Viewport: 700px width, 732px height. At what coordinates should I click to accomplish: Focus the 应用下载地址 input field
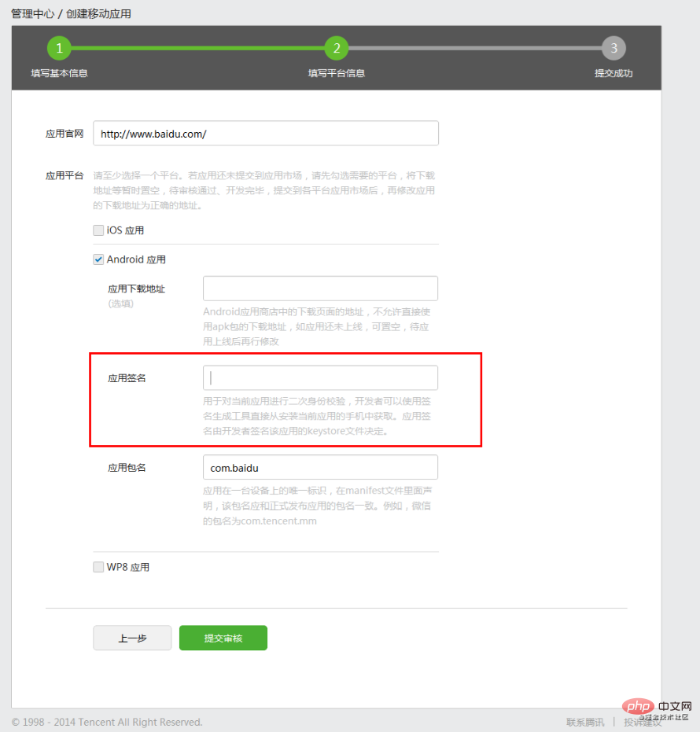point(320,289)
